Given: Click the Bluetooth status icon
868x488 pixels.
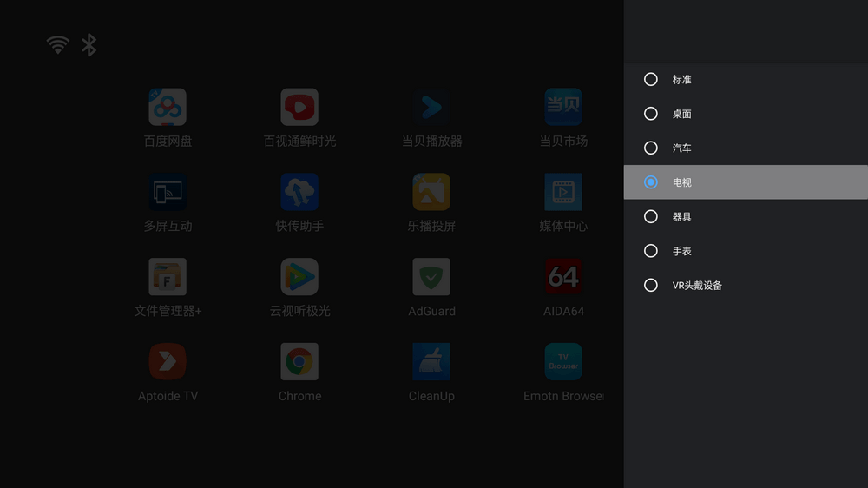Looking at the screenshot, I should point(89,45).
